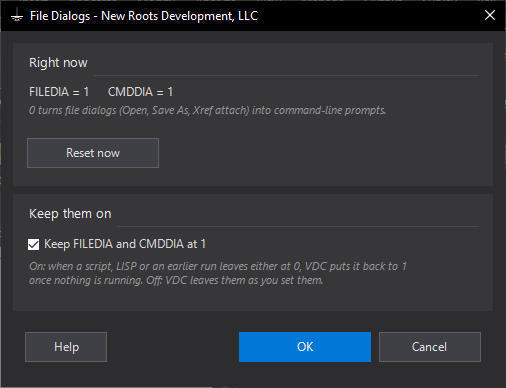Close the File Dialogs window
Viewport: 506px width, 388px height.
click(x=490, y=15)
